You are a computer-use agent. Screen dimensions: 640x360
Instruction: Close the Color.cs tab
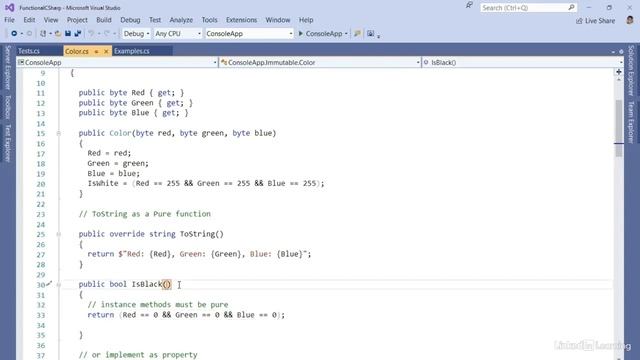click(x=106, y=51)
